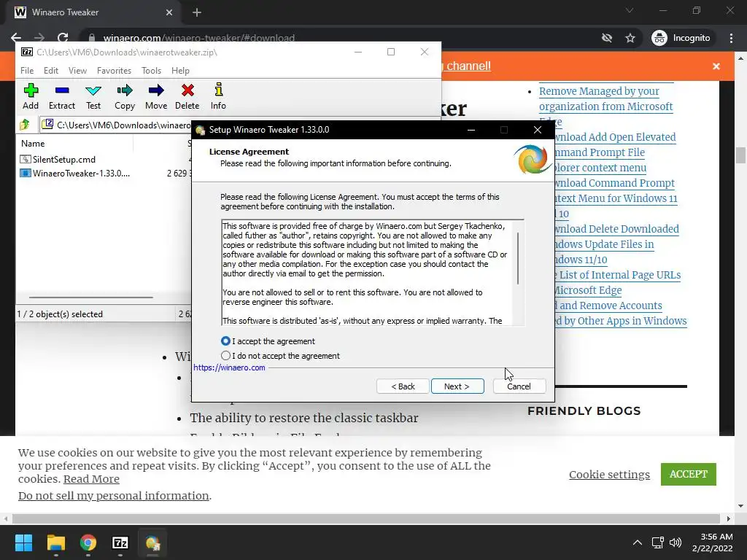Screen dimensions: 747x560
Task: Switch to Chrome from the taskbar
Action: [x=88, y=542]
